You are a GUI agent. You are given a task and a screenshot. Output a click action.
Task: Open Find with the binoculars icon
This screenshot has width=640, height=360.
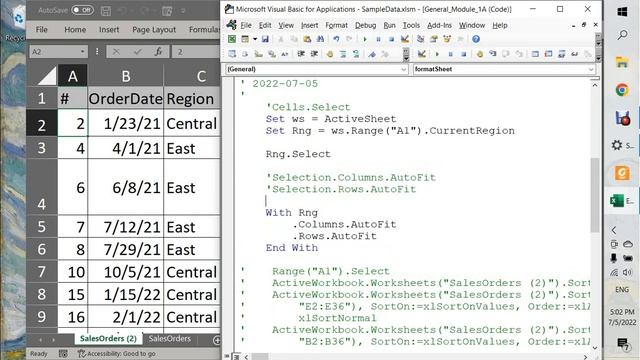pyautogui.click(x=320, y=39)
